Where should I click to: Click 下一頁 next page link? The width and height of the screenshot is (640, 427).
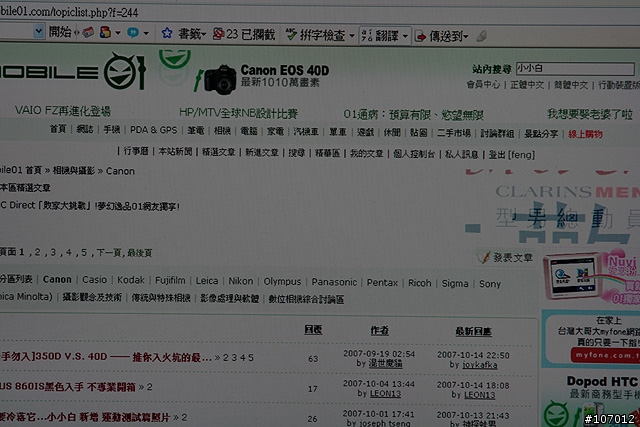(109, 253)
